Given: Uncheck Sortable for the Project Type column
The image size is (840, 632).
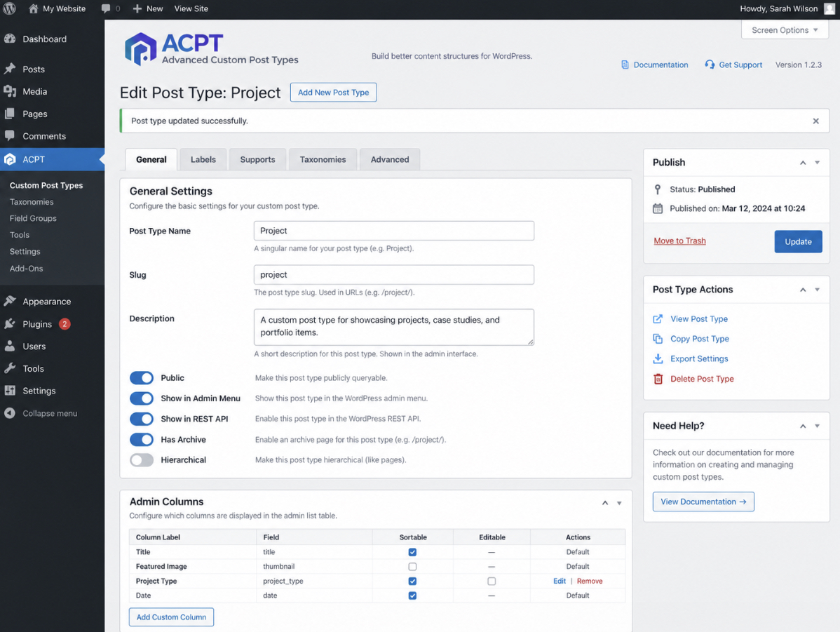Looking at the screenshot, I should (412, 581).
